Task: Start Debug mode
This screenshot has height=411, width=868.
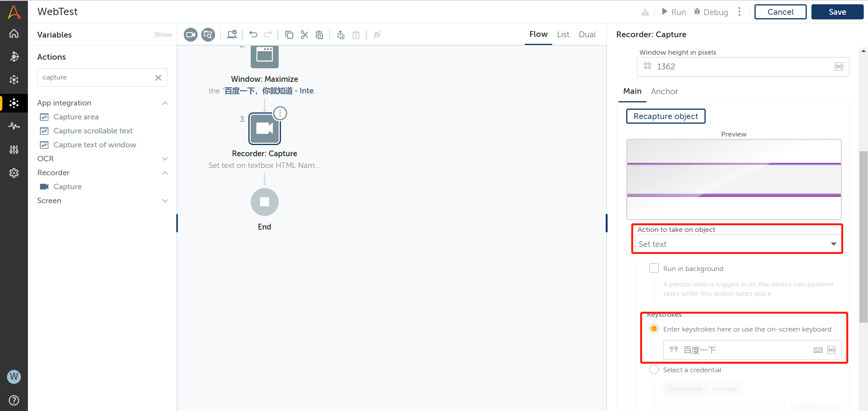Action: click(x=711, y=12)
